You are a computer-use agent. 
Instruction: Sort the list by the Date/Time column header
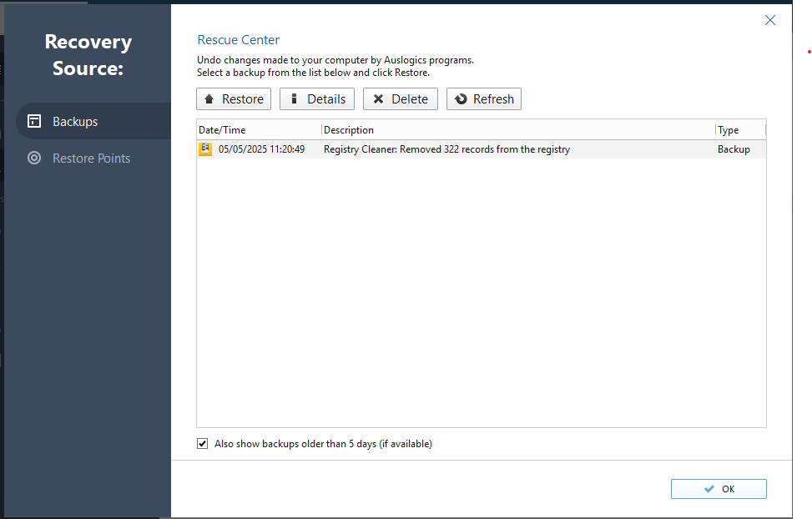click(x=222, y=130)
